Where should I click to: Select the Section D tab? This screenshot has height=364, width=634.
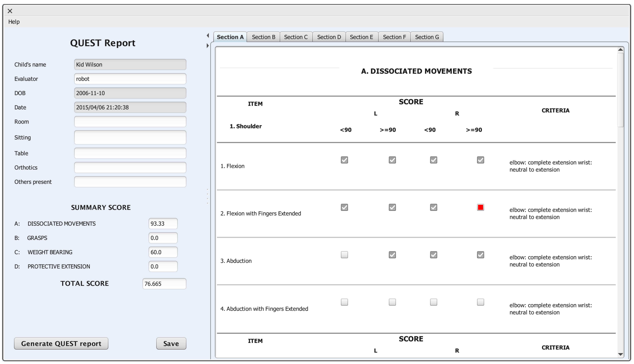(329, 37)
